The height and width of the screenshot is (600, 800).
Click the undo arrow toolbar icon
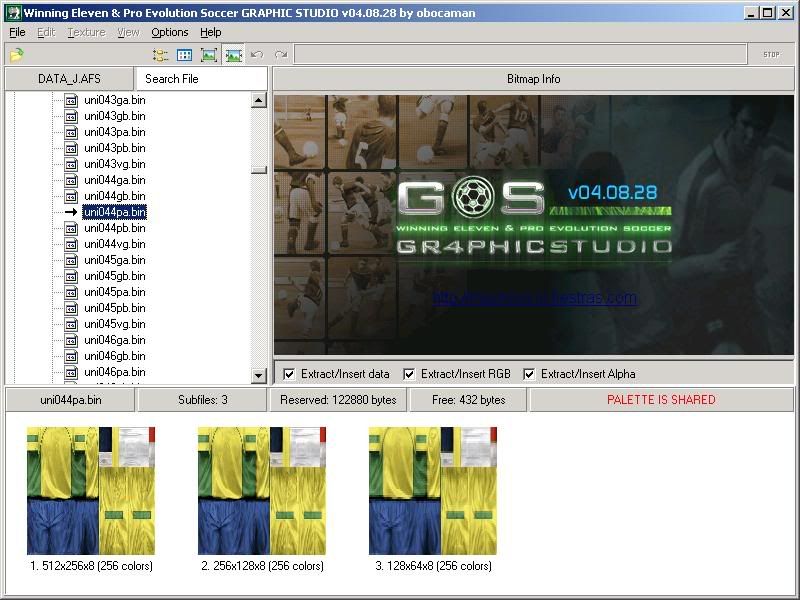click(257, 55)
